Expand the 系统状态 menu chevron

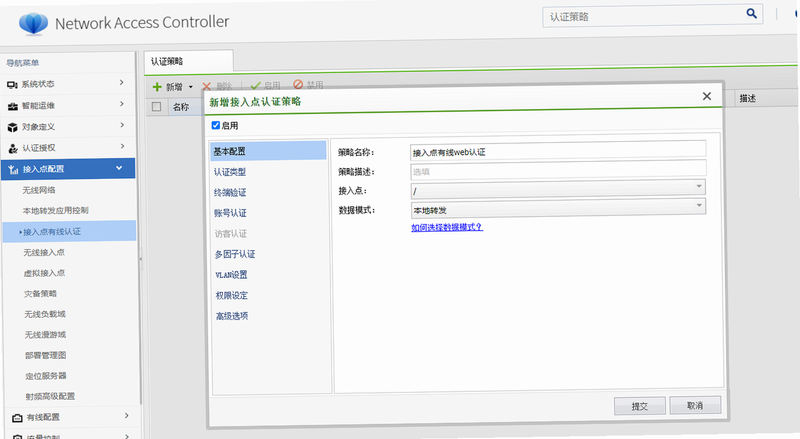pyautogui.click(x=121, y=82)
